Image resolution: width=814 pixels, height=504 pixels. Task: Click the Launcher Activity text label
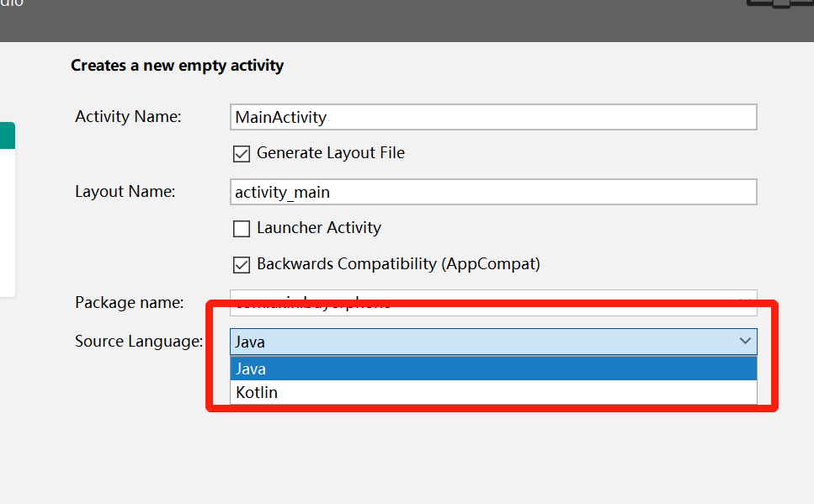pyautogui.click(x=319, y=228)
